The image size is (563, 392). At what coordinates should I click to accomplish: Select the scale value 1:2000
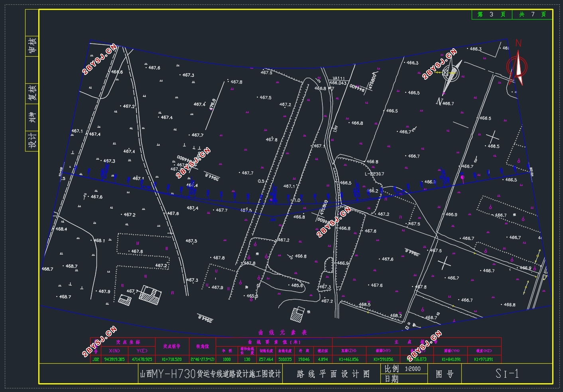click(x=413, y=369)
